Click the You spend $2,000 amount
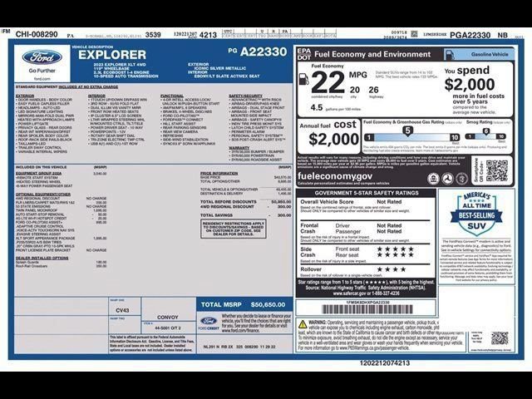Screen dimensions: 532x399 coord(469,85)
